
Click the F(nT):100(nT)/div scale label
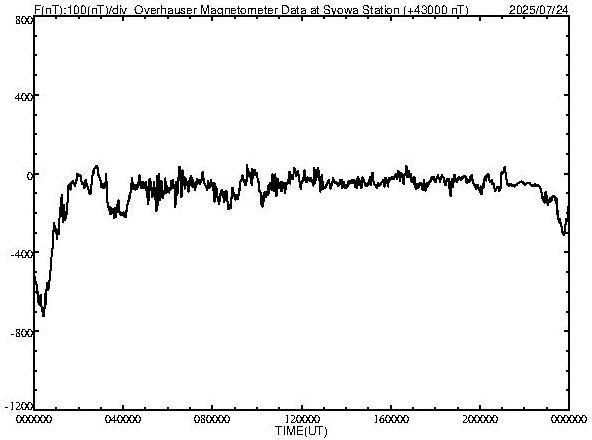pyautogui.click(x=80, y=10)
